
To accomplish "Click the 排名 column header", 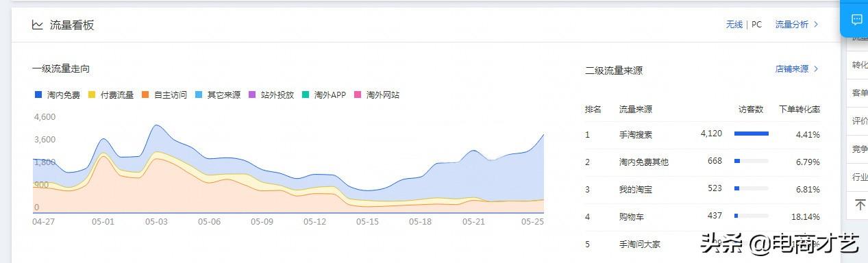I will (593, 110).
